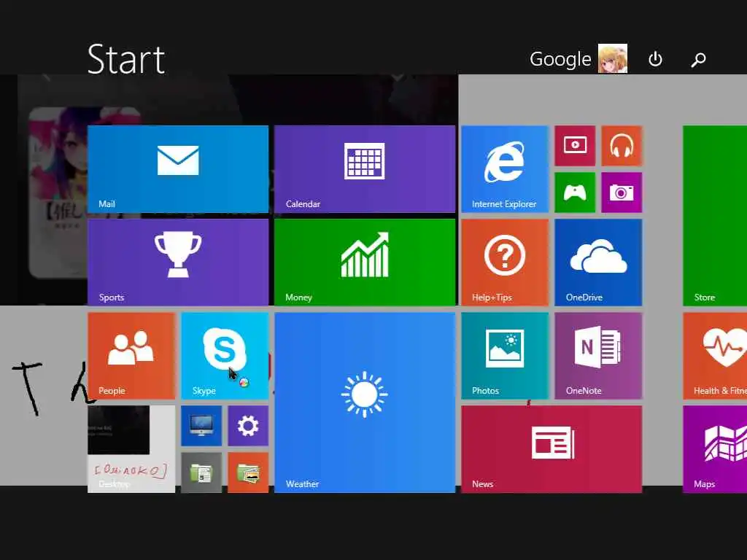This screenshot has width=747, height=560.
Task: Open the Mail tile
Action: (178, 169)
